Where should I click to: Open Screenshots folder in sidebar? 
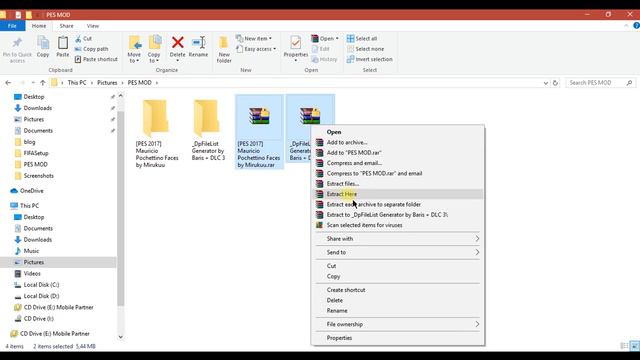coord(38,176)
